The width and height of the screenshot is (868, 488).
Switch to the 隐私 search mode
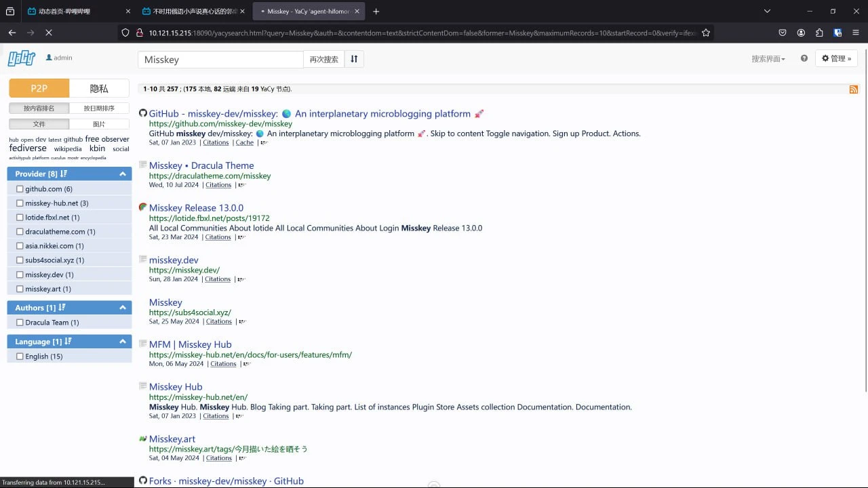(x=99, y=88)
